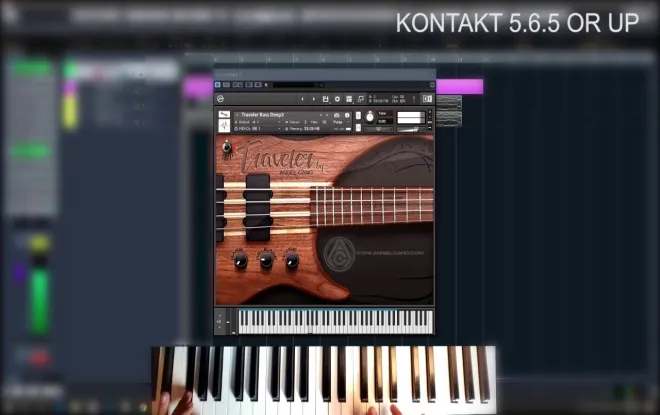Close the plugin window with top X

[x=432, y=74]
